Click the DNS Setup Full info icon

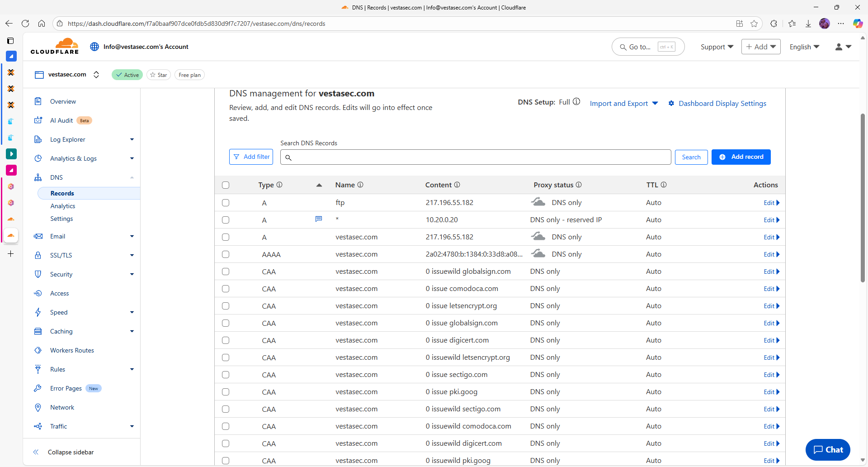click(x=576, y=101)
